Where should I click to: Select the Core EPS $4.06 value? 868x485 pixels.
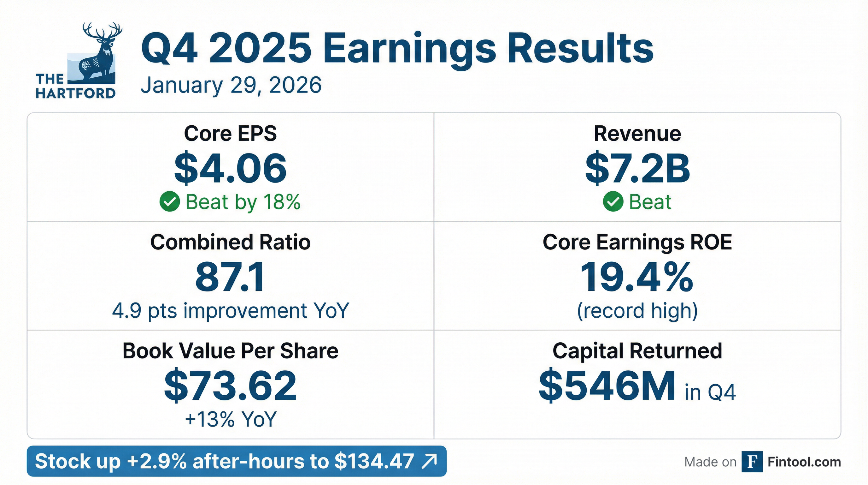click(231, 168)
